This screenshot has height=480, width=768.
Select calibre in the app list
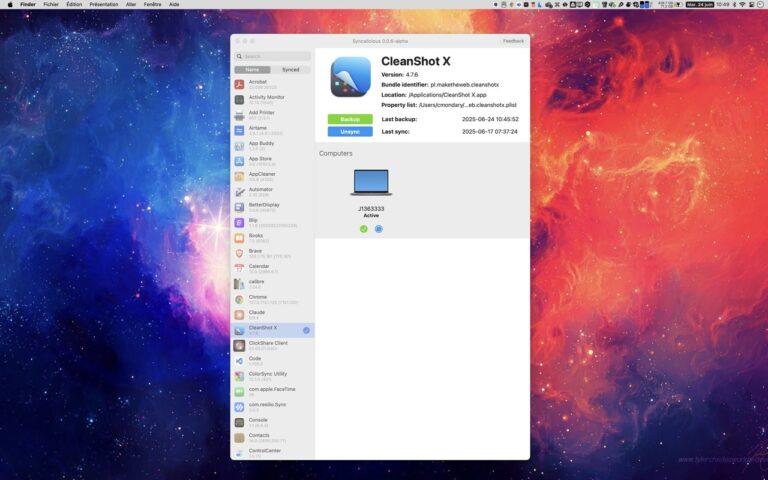click(x=272, y=284)
